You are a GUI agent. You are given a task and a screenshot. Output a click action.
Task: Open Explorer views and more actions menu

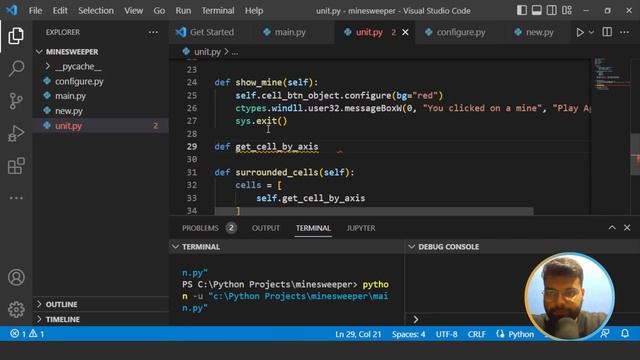point(153,32)
